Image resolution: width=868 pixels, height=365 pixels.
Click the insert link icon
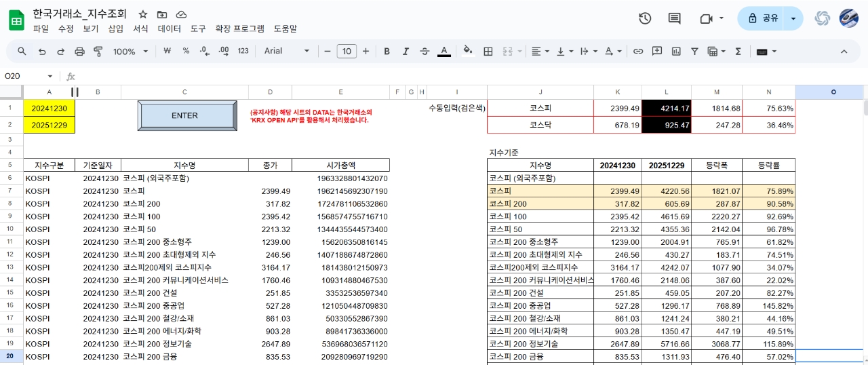click(637, 51)
